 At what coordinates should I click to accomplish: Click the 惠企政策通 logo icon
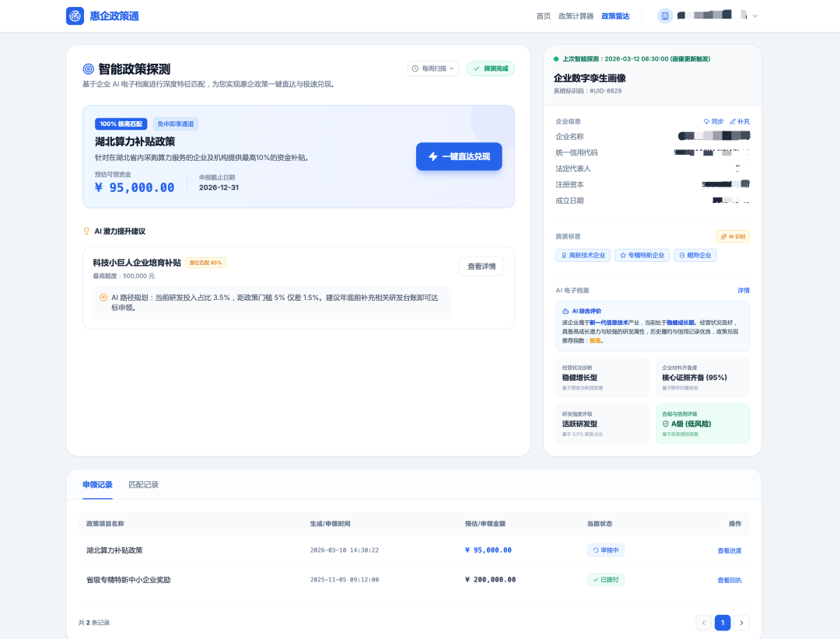point(75,16)
